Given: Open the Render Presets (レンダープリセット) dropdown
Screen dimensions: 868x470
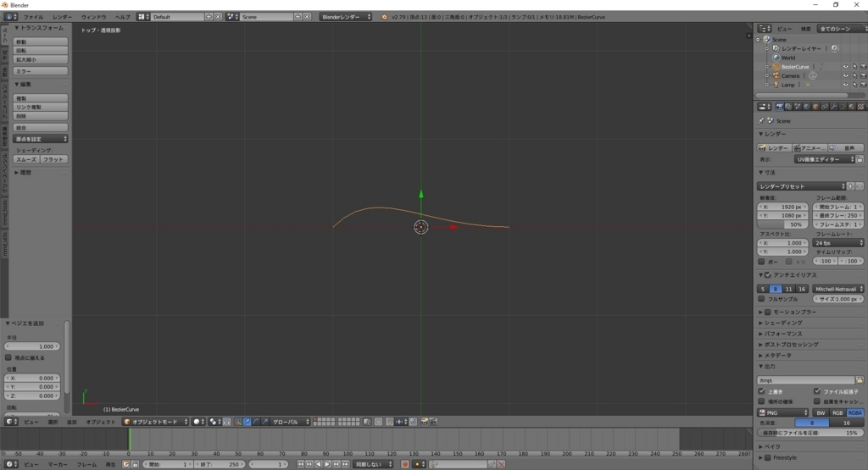Looking at the screenshot, I should click(802, 186).
